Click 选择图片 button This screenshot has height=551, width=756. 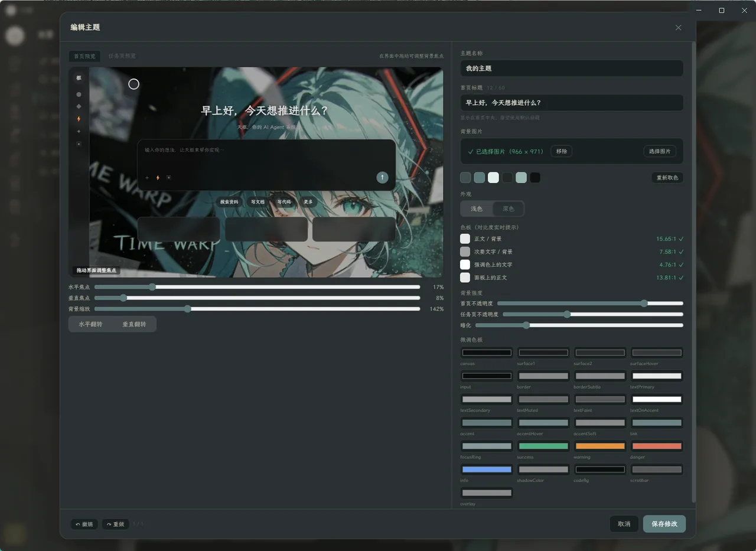(660, 151)
